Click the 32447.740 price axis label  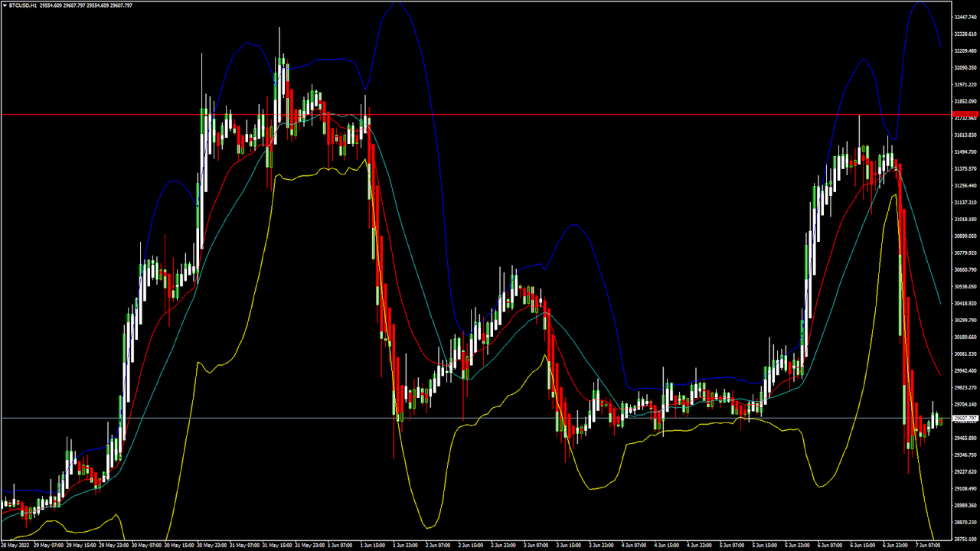coord(964,17)
